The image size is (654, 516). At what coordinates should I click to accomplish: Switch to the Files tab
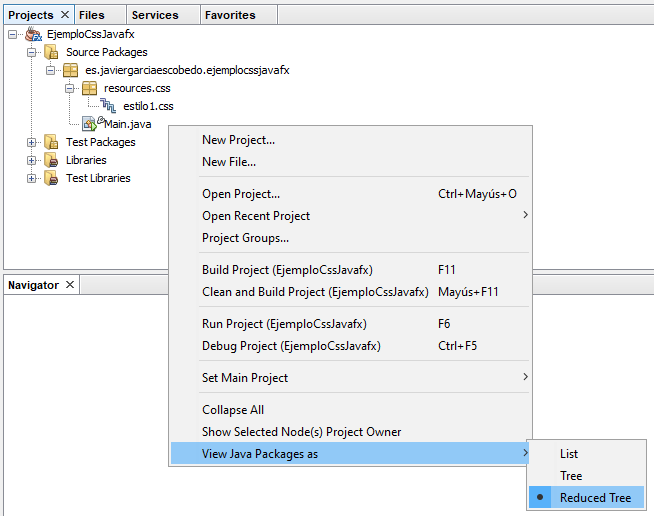click(91, 15)
